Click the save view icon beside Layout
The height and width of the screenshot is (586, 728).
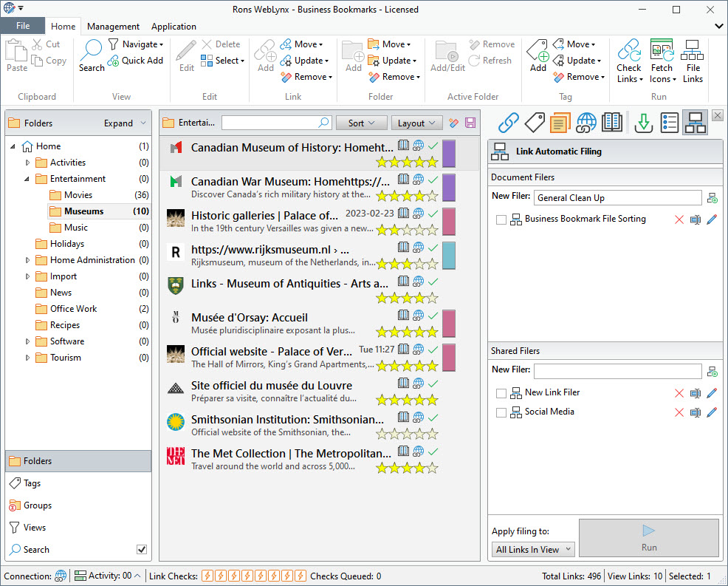(x=470, y=123)
